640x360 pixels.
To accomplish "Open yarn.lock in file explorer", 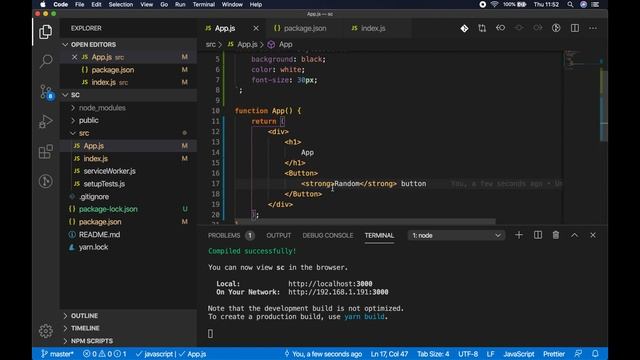I will point(93,247).
